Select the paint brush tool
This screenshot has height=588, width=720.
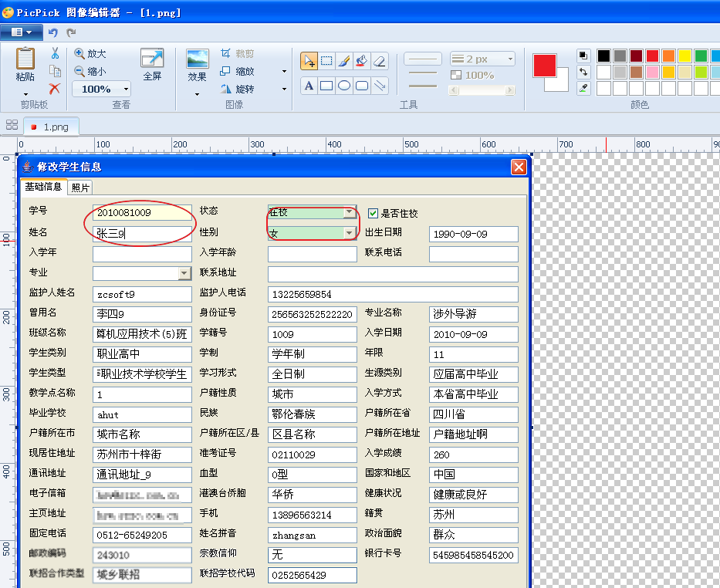pyautogui.click(x=344, y=61)
